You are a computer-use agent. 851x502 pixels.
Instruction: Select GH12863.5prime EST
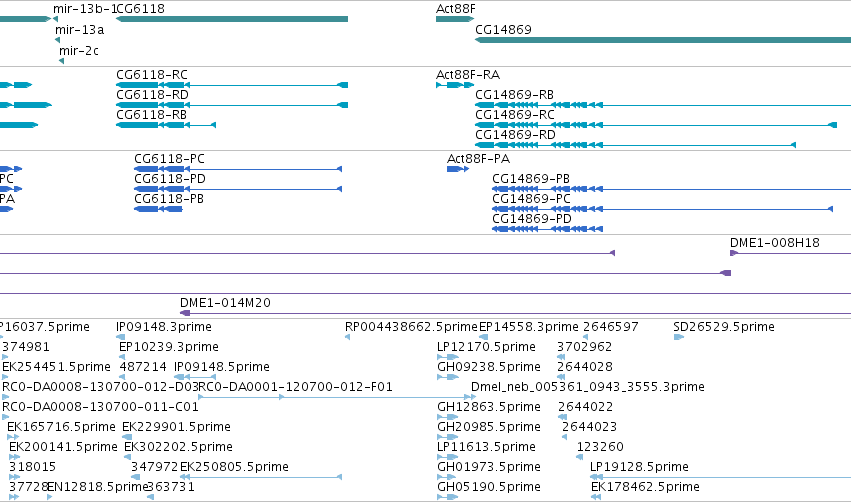(x=448, y=417)
